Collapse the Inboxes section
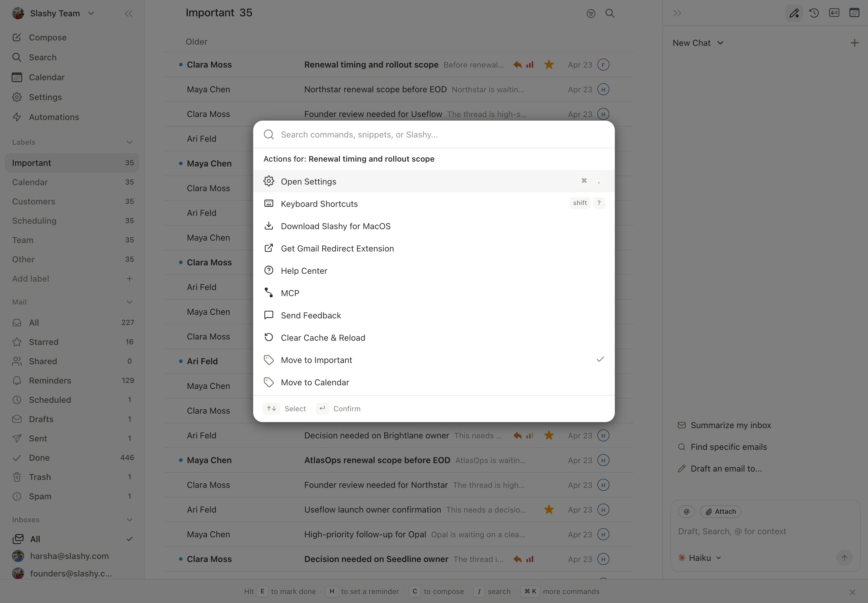 pos(130,520)
